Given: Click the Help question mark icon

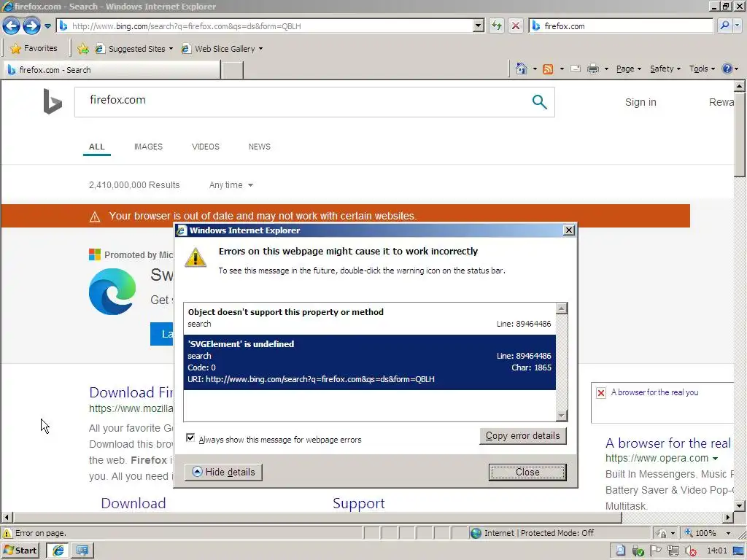Looking at the screenshot, I should (727, 69).
